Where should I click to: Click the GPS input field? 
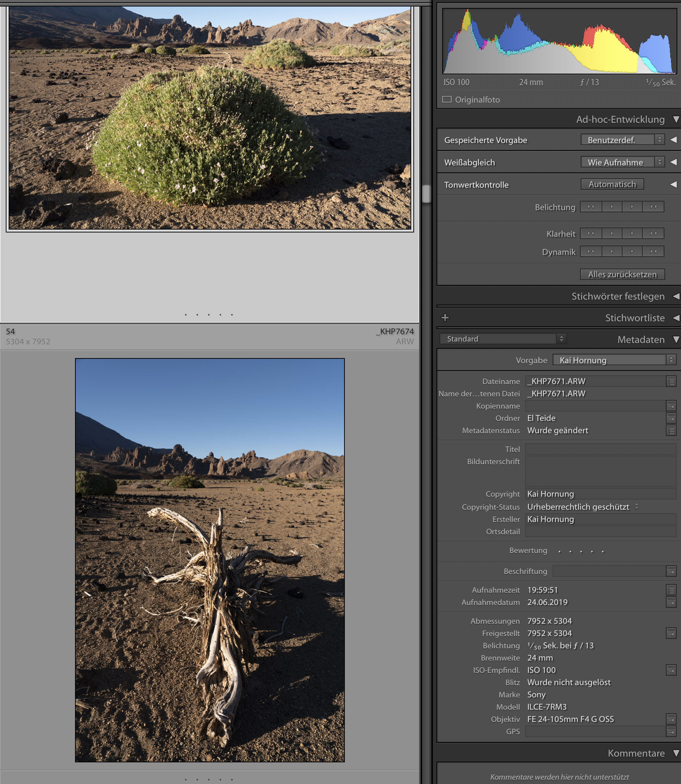coord(596,731)
